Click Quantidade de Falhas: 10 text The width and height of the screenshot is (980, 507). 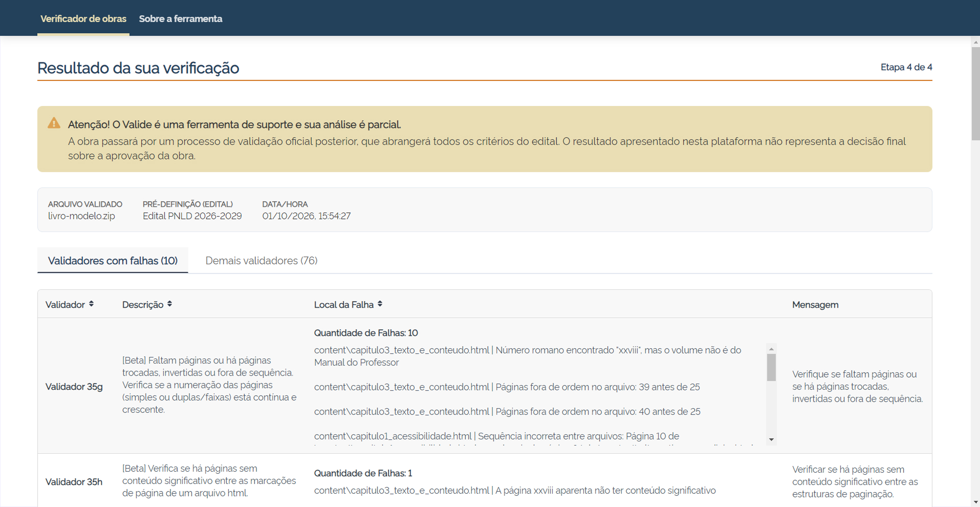366,333
